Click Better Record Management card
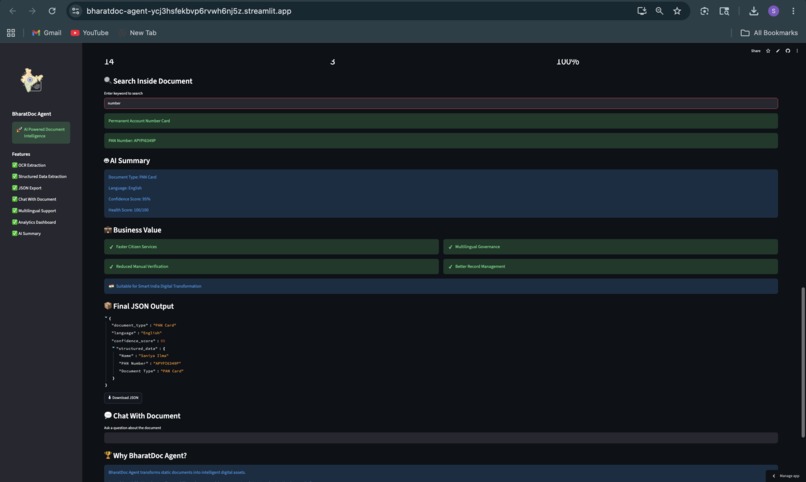This screenshot has height=482, width=806. click(x=610, y=266)
